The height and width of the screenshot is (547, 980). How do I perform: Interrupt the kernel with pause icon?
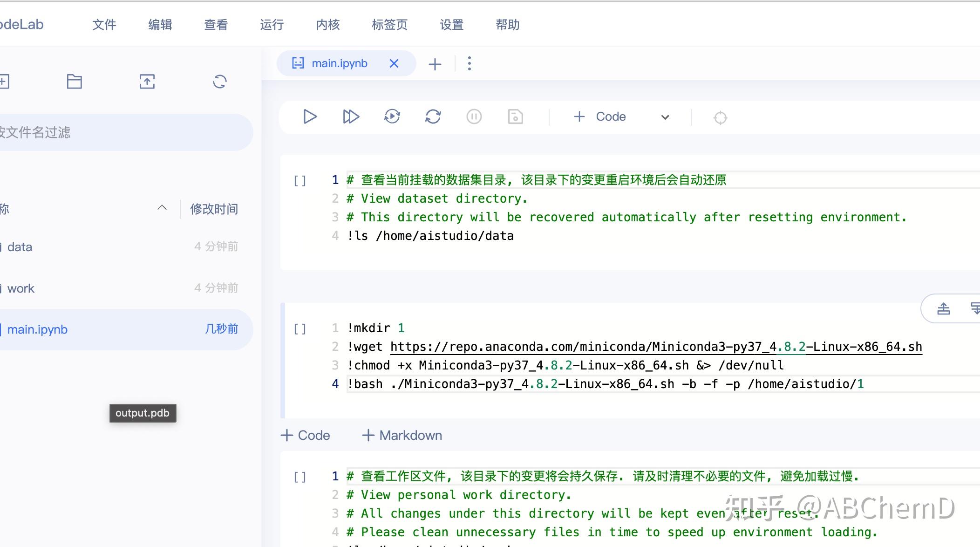coord(474,116)
